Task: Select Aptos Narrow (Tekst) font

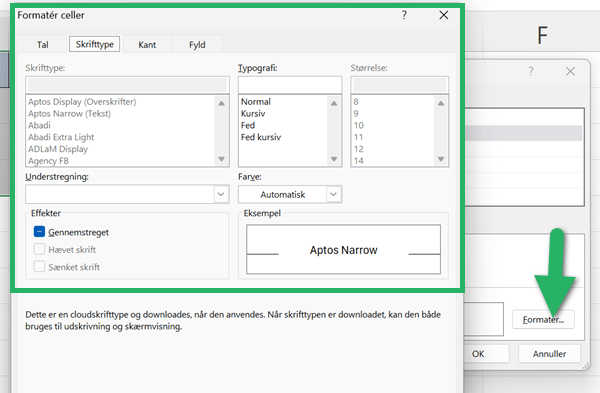Action: 69,114
